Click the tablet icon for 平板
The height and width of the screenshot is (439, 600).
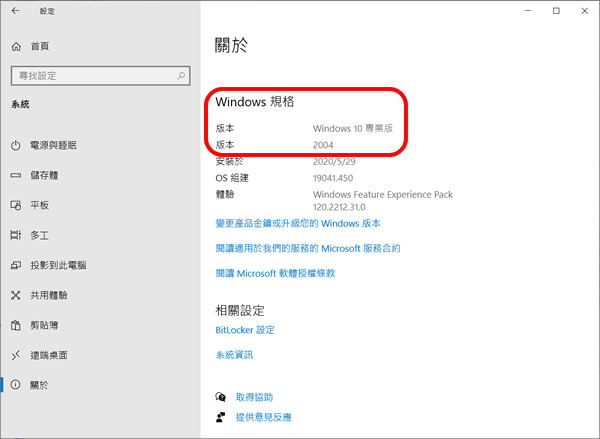[x=16, y=205]
